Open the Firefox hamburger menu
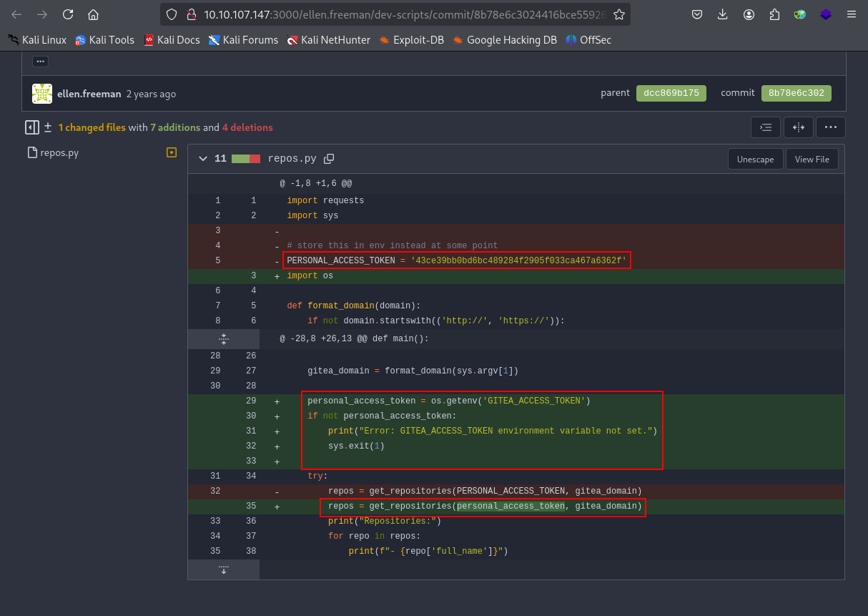Screen dimensions: 868x616 pos(851,14)
